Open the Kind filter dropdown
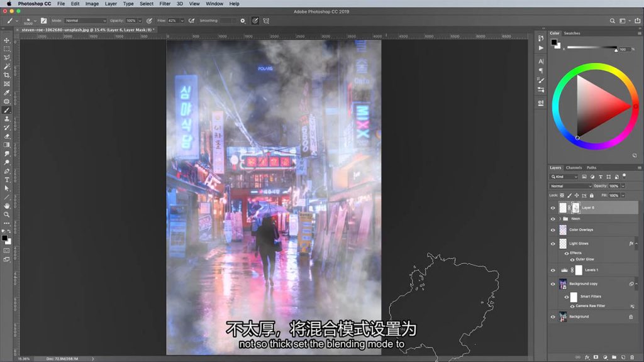This screenshot has height=362, width=644. pyautogui.click(x=564, y=177)
